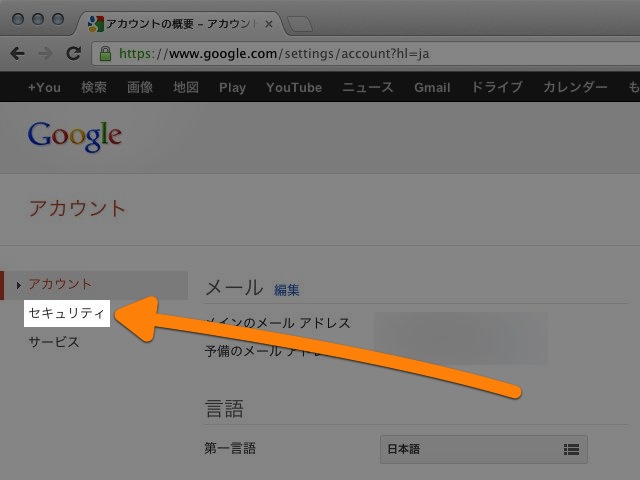Open ドライブ in Google bar

pyautogui.click(x=497, y=87)
